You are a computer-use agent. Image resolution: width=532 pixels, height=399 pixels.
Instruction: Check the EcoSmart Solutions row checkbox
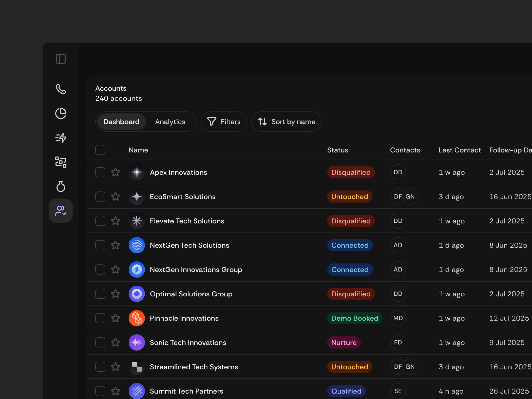pos(100,197)
